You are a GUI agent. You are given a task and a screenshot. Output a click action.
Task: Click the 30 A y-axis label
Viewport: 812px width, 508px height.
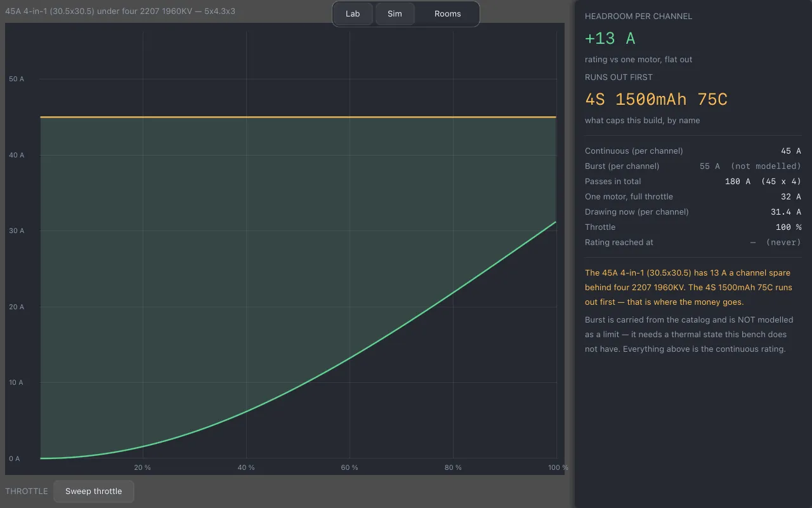coord(16,231)
